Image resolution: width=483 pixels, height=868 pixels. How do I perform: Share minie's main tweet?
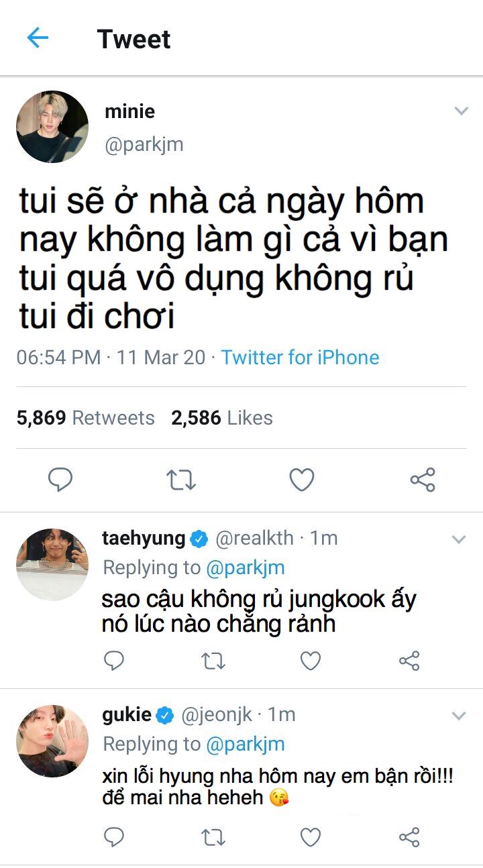click(423, 480)
